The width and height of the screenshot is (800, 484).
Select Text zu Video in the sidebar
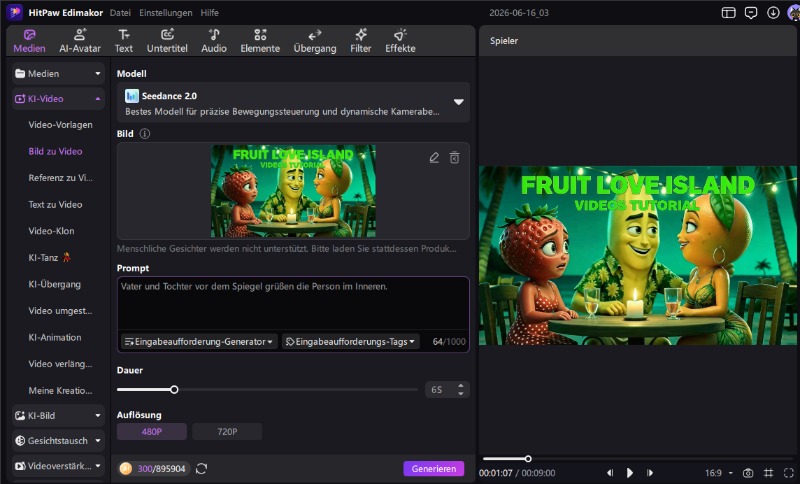(55, 205)
